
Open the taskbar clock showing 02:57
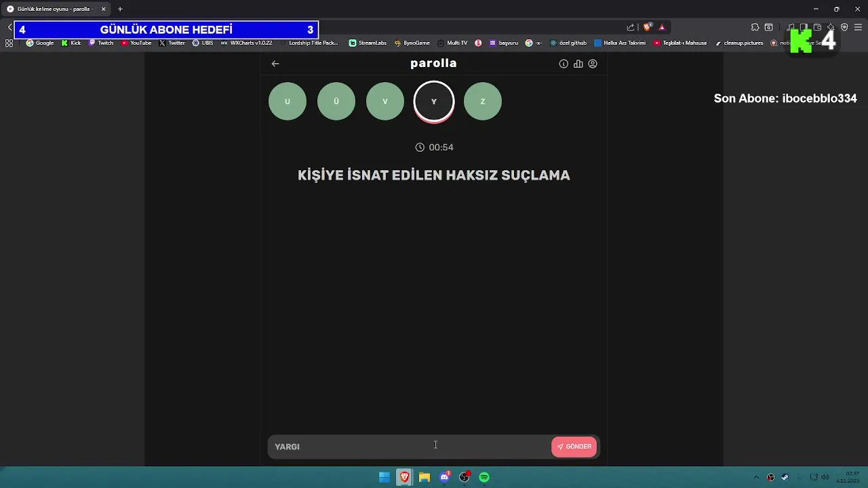(848, 477)
